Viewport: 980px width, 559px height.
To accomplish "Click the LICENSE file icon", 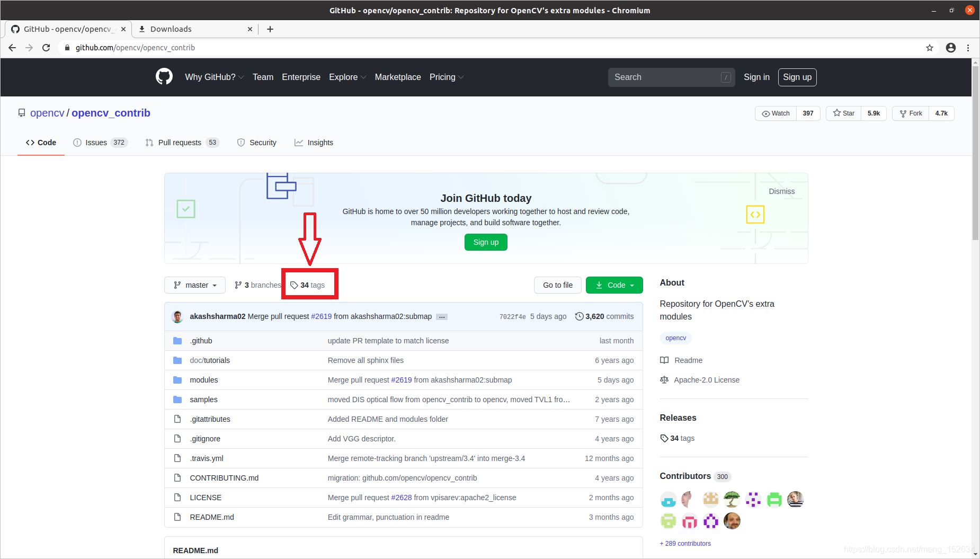I will [177, 498].
